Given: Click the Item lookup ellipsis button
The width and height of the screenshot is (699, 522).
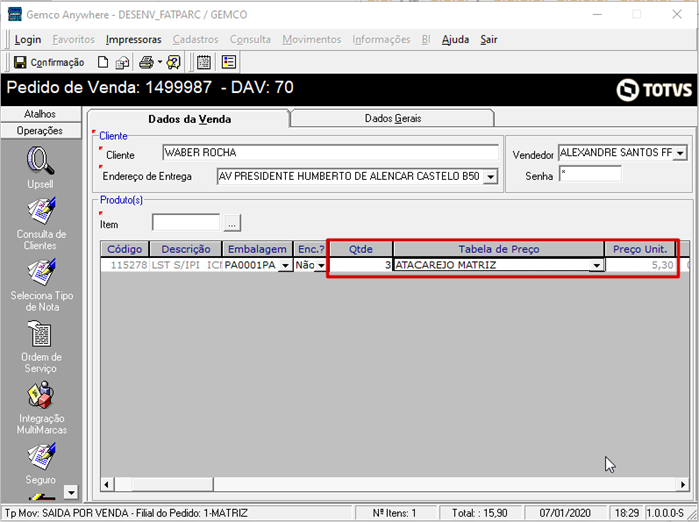Looking at the screenshot, I should click(232, 223).
